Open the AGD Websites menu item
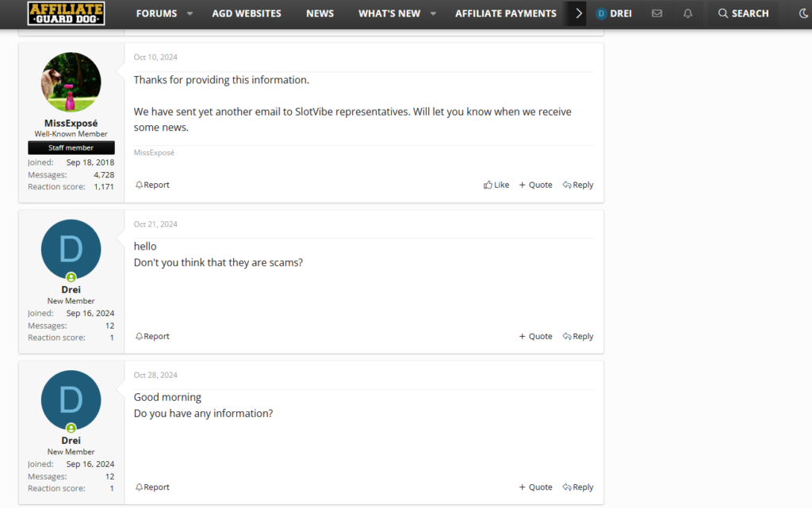The height and width of the screenshot is (508, 812). 247,13
